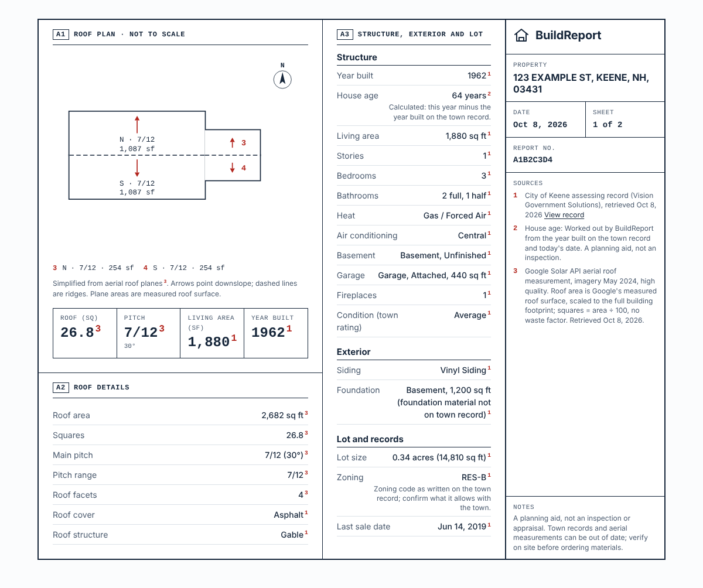The height and width of the screenshot is (588, 703).
Task: Click the A1 section badge
Action: click(60, 34)
